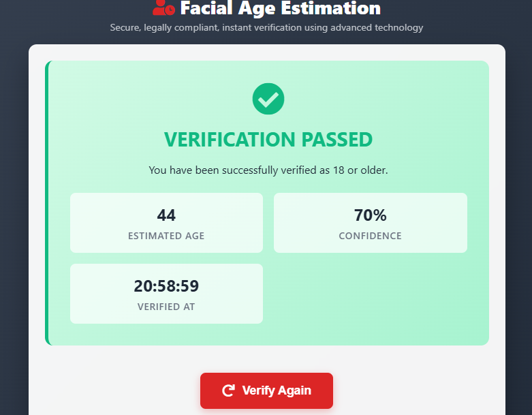Screen dimensions: 532x415
Task: Click the 20:58:59 timestamp value
Action: coord(166,286)
